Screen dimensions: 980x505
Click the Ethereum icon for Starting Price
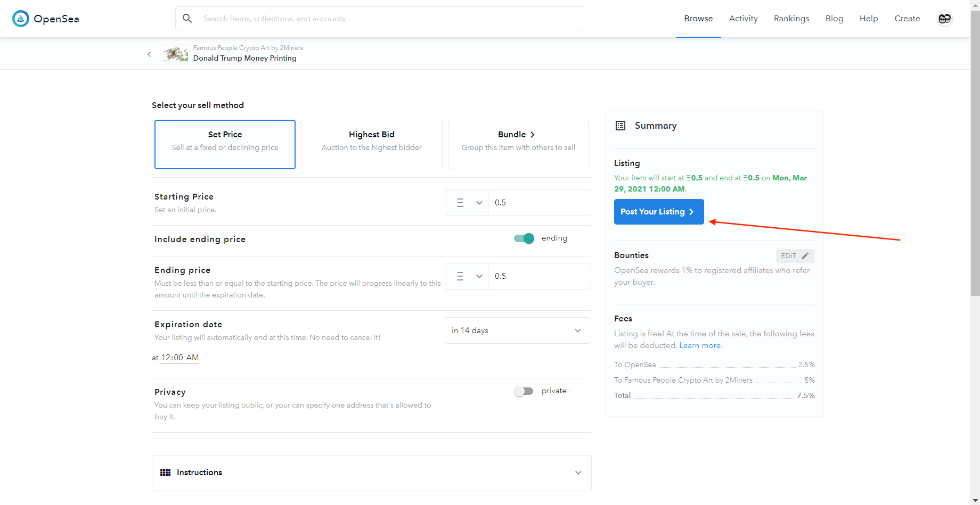tap(460, 203)
